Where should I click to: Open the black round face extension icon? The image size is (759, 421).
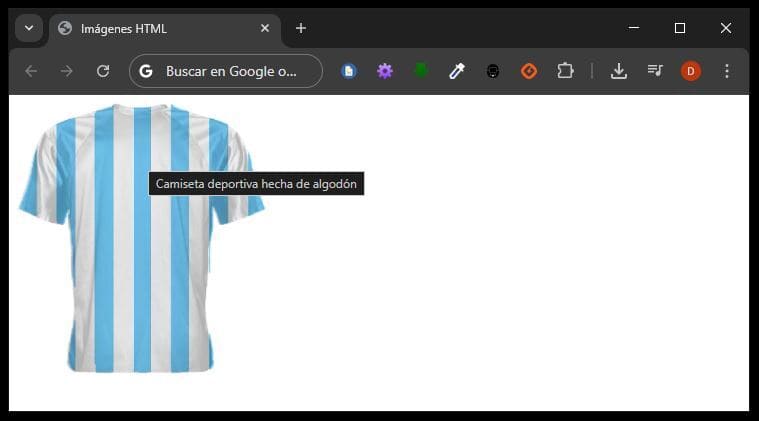pyautogui.click(x=493, y=72)
